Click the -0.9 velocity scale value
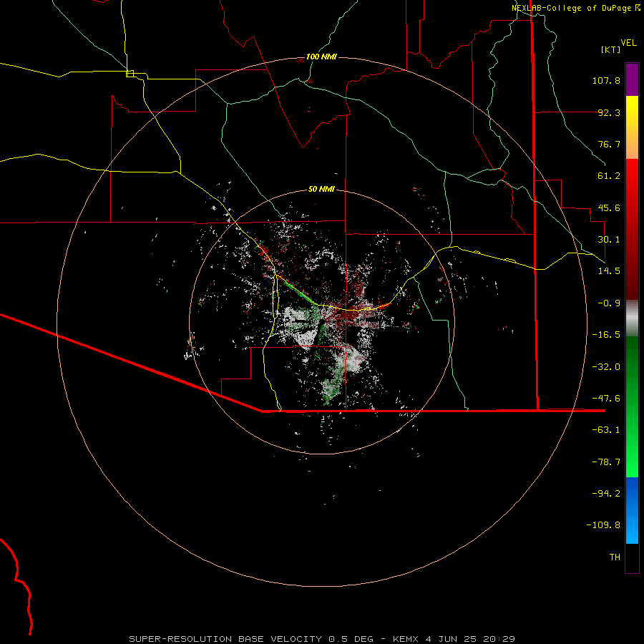Screen dimensions: 644x644 (x=609, y=303)
